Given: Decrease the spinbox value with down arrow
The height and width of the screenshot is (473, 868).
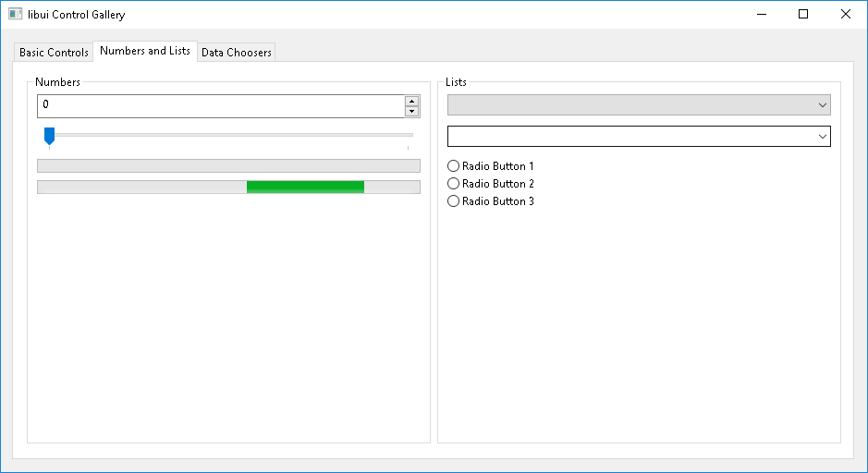Looking at the screenshot, I should point(411,111).
